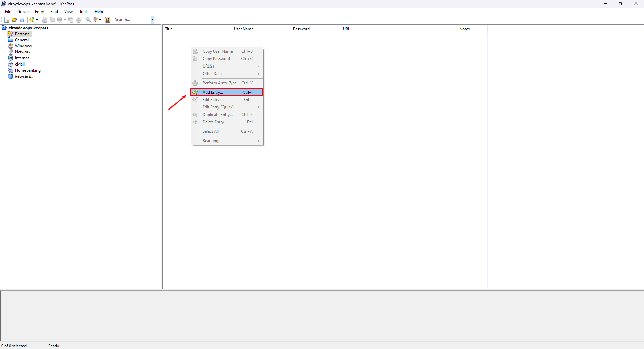
Task: Click the Personal group folder icon
Action: (x=11, y=34)
